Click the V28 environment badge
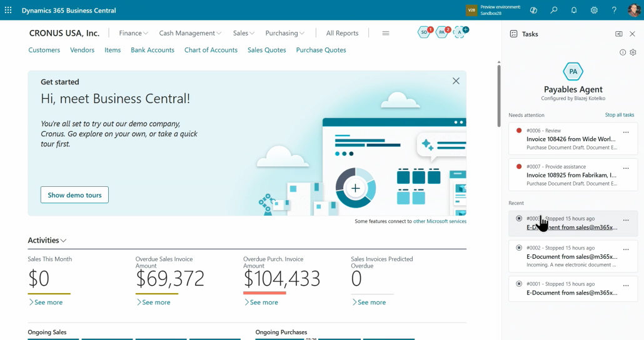Screen dimensions: 644x340 pyautogui.click(x=471, y=10)
